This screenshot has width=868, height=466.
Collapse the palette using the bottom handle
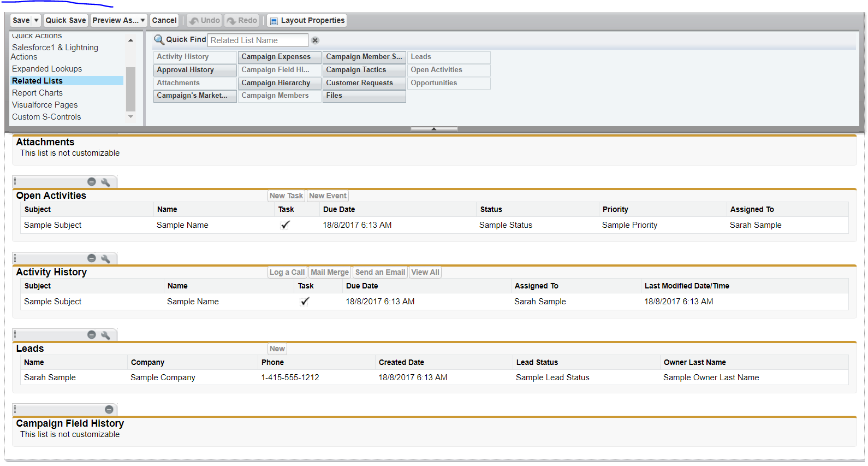point(434,129)
